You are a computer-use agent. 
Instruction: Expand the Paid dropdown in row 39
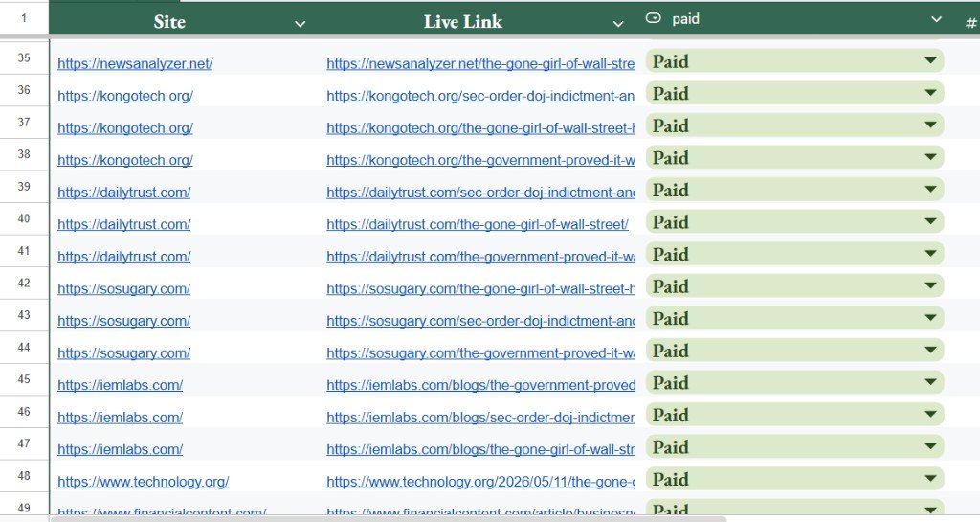pos(930,189)
